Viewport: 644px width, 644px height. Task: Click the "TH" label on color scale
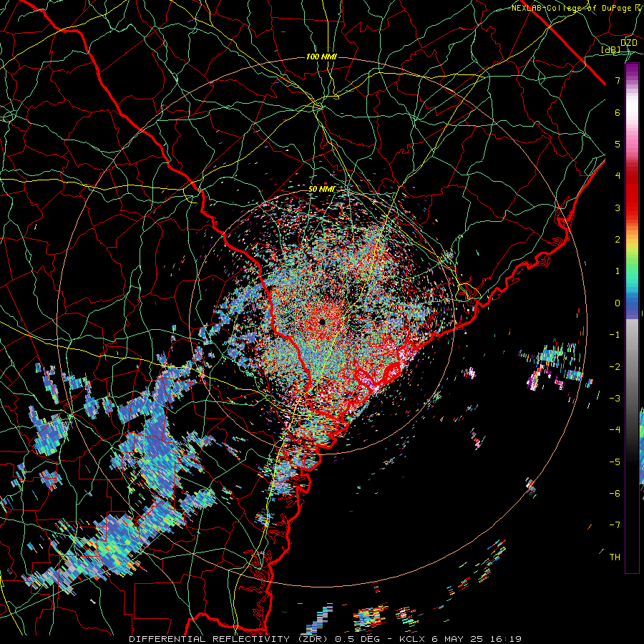pos(615,557)
